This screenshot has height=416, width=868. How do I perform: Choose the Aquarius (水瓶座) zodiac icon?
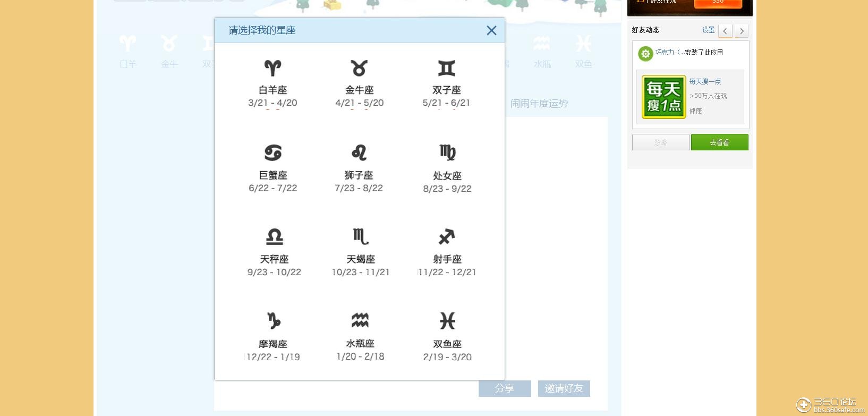[360, 320]
